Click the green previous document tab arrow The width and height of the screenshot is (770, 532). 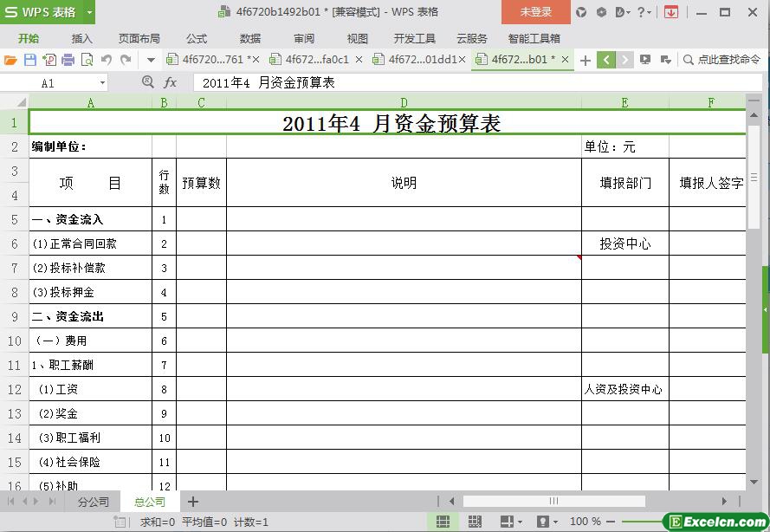point(606,60)
